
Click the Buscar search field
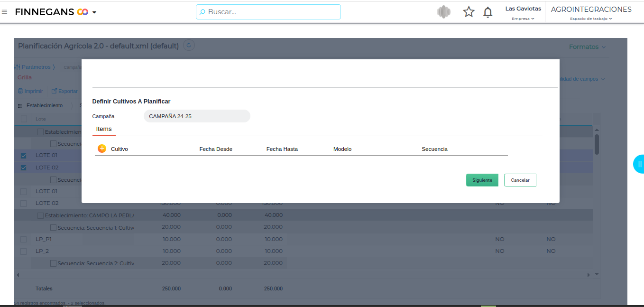click(x=268, y=12)
